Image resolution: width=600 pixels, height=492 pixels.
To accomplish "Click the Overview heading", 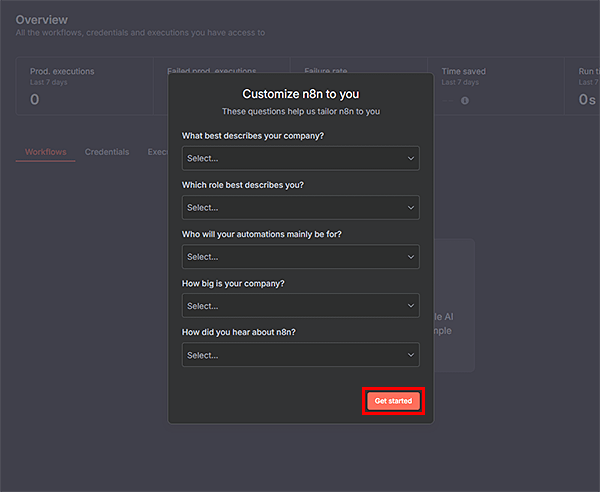I will click(42, 20).
